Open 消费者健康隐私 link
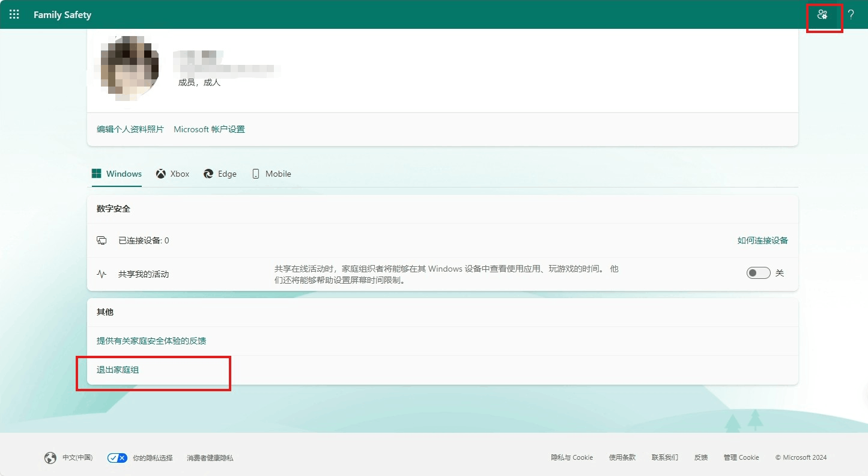This screenshot has height=476, width=868. 210,458
